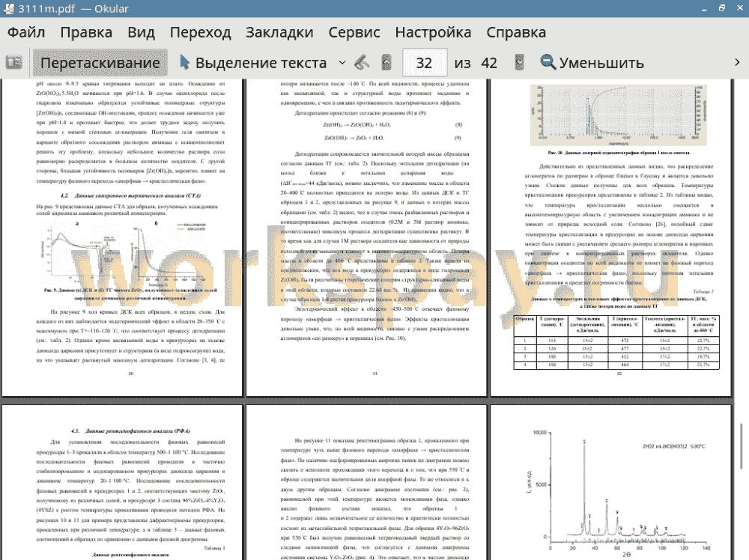Click the page number field showing 32

pyautogui.click(x=425, y=63)
